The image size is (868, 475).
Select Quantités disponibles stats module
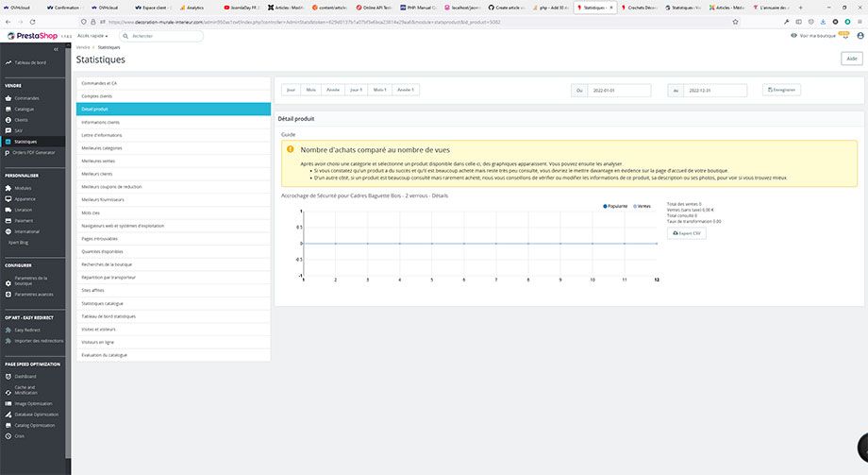click(174, 251)
